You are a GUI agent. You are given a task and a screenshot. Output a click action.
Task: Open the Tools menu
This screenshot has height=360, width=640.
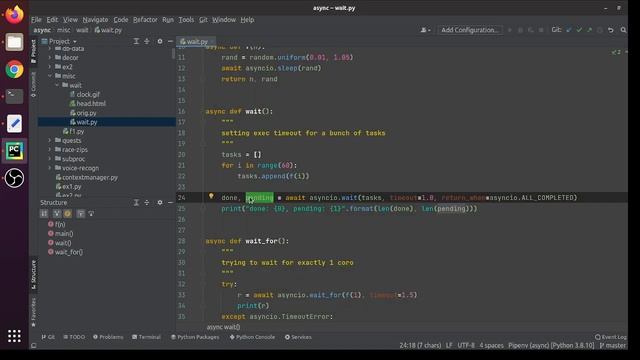(186, 20)
